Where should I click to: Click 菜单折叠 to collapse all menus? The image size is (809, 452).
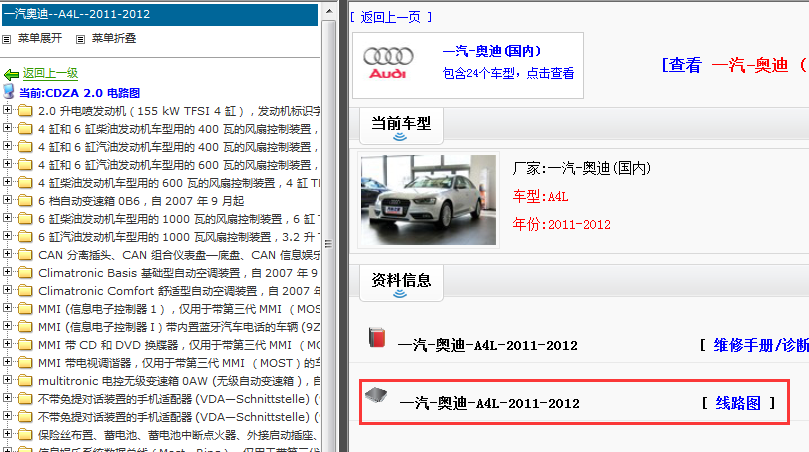pos(114,39)
